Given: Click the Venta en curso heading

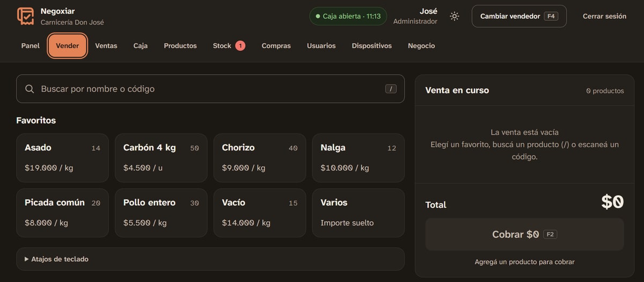Looking at the screenshot, I should click(x=457, y=90).
